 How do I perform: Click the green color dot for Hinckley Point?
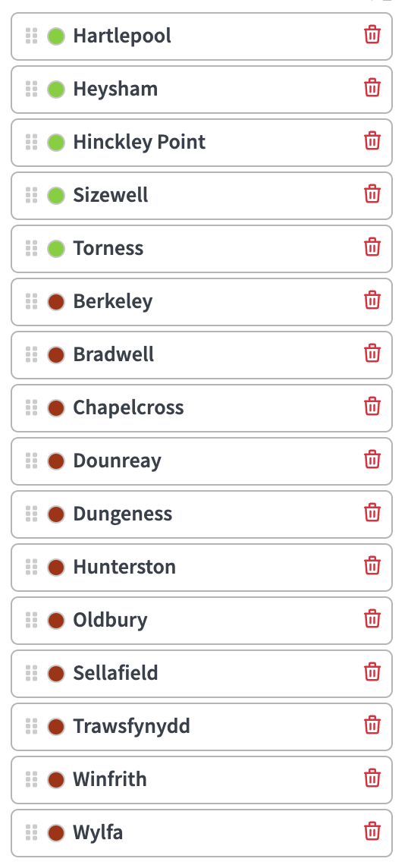(56, 143)
